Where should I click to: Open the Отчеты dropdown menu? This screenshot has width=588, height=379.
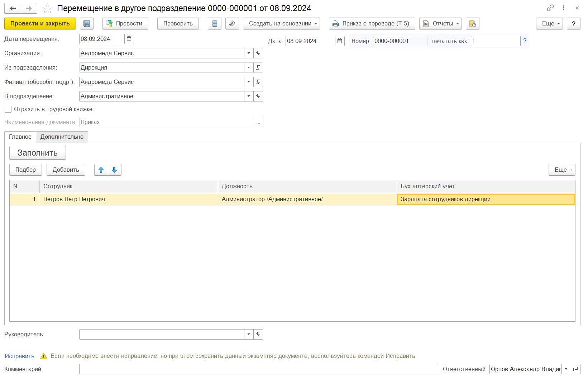pos(440,24)
